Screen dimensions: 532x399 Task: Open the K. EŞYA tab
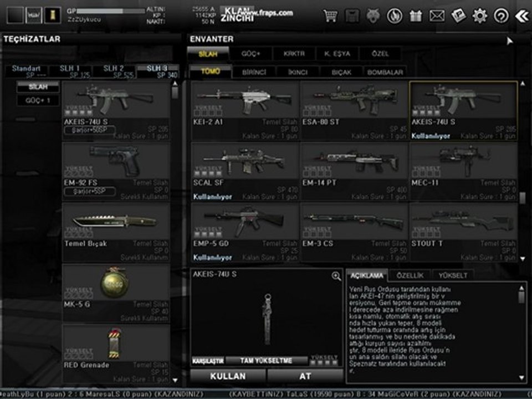pyautogui.click(x=337, y=54)
